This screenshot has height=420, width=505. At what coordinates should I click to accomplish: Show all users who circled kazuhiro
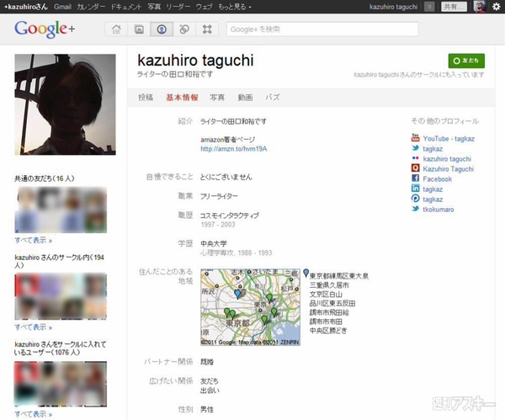(x=33, y=414)
